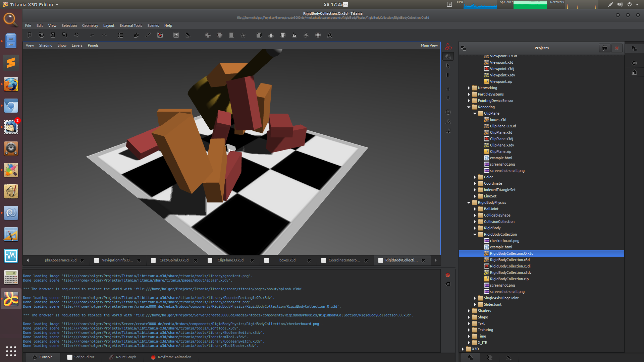Open the Geometry menu
The width and height of the screenshot is (644, 362).
(90, 25)
